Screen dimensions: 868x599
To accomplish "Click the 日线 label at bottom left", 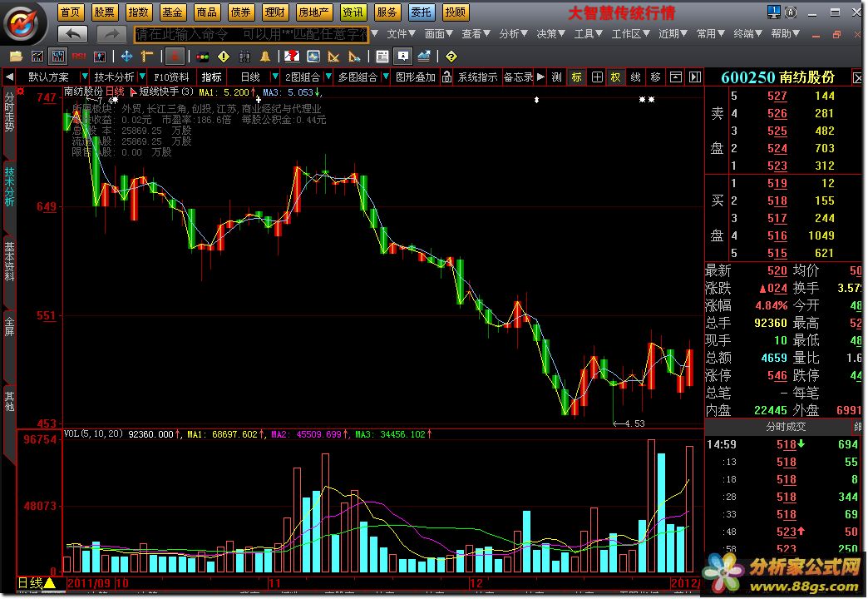I will click(30, 583).
